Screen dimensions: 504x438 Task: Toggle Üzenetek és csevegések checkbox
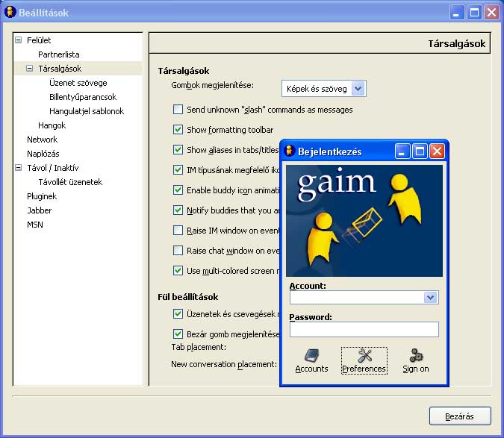tap(178, 313)
